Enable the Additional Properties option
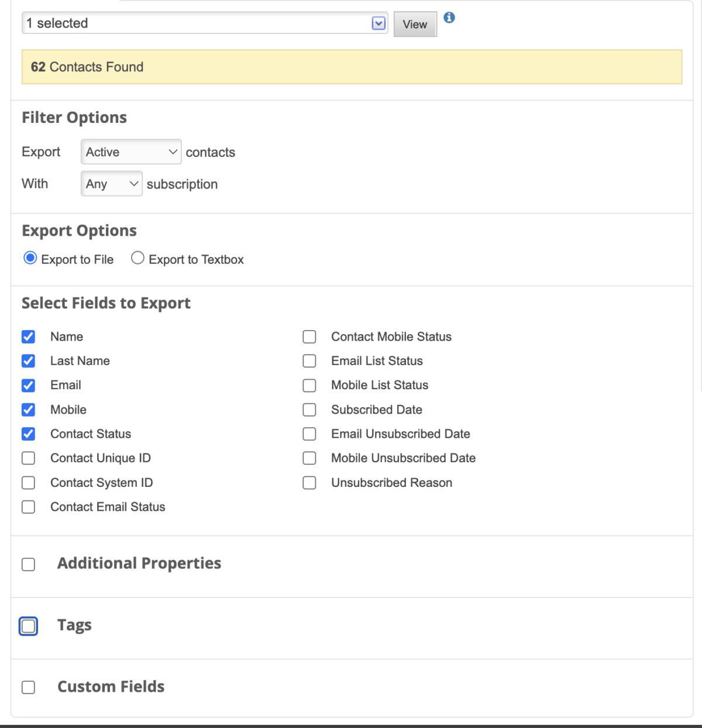This screenshot has height=728, width=702. click(28, 564)
